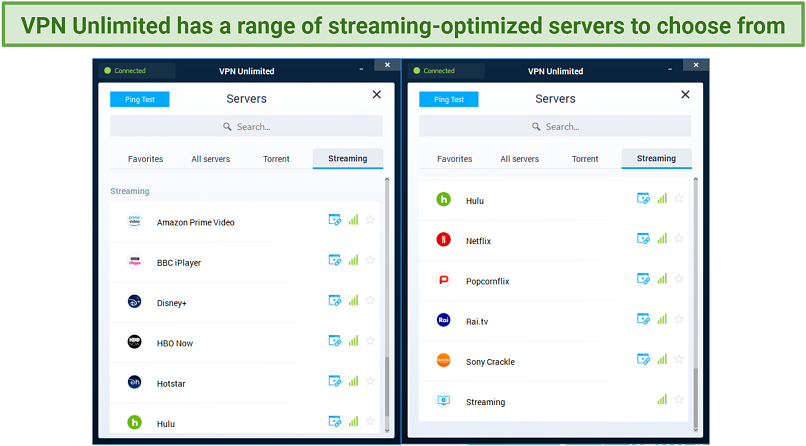Click the Netflix logo icon
This screenshot has height=446, width=806.
pos(443,239)
